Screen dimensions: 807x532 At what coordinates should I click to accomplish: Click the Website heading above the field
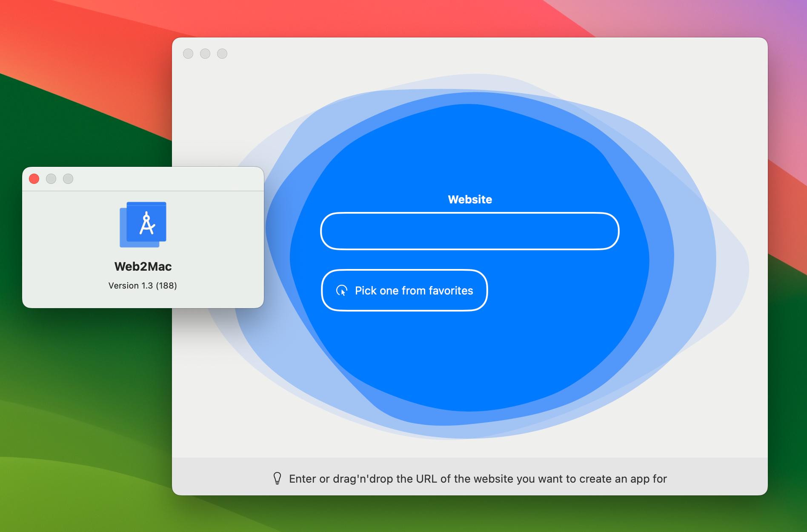469,199
